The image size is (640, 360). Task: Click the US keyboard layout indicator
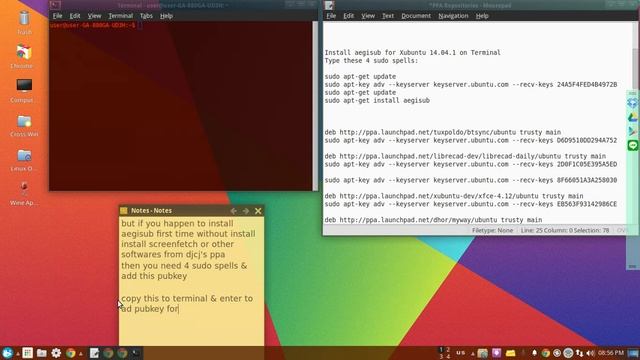coord(461,353)
